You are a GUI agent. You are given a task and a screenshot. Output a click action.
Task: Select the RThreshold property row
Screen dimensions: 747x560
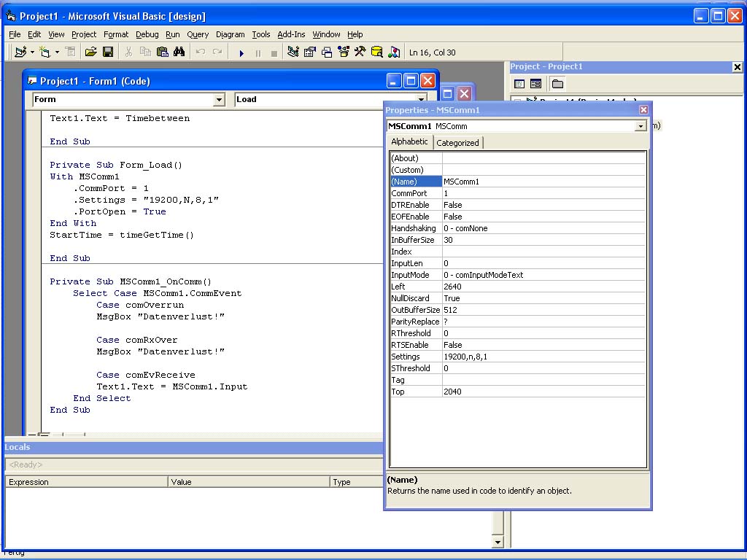(x=518, y=333)
